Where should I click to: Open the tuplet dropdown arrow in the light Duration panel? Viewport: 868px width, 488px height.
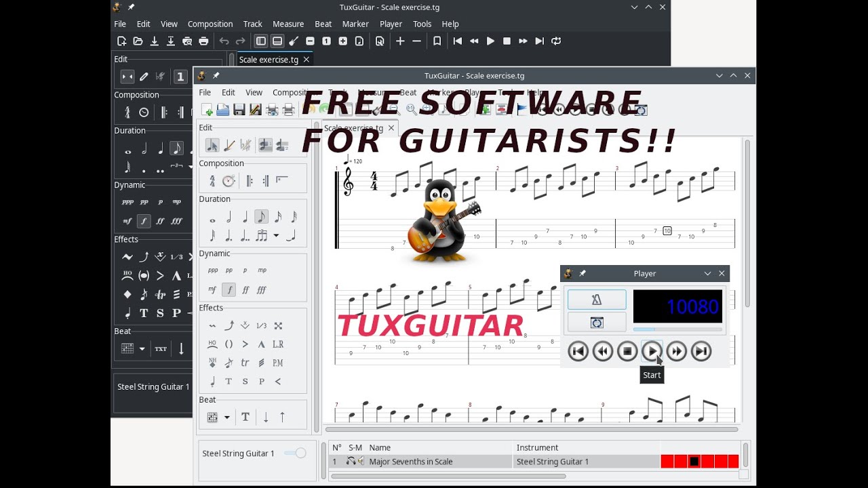(276, 236)
